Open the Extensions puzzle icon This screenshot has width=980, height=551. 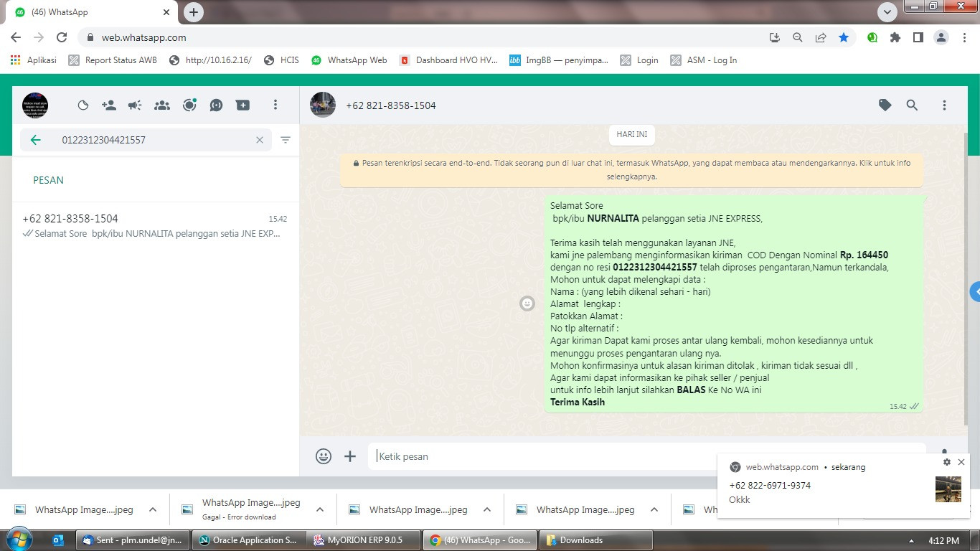click(x=895, y=37)
